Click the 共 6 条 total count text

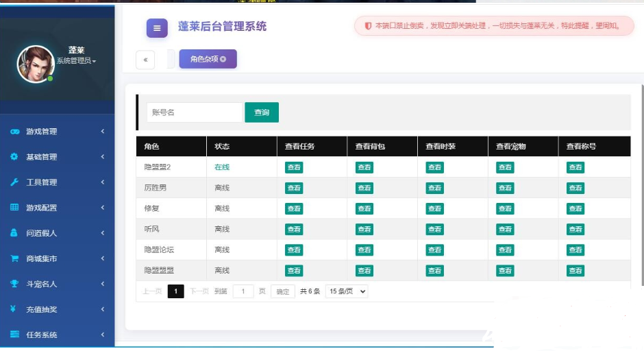click(x=310, y=291)
